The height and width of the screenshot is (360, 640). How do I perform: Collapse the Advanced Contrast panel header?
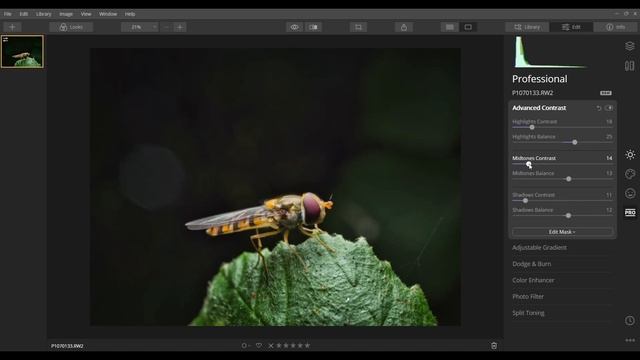[539, 108]
